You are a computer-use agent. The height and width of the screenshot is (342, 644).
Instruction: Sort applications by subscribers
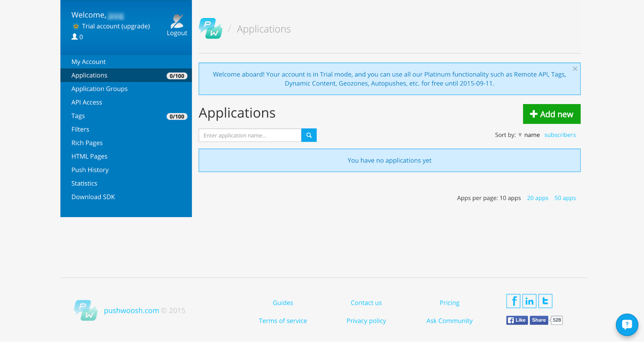[560, 135]
